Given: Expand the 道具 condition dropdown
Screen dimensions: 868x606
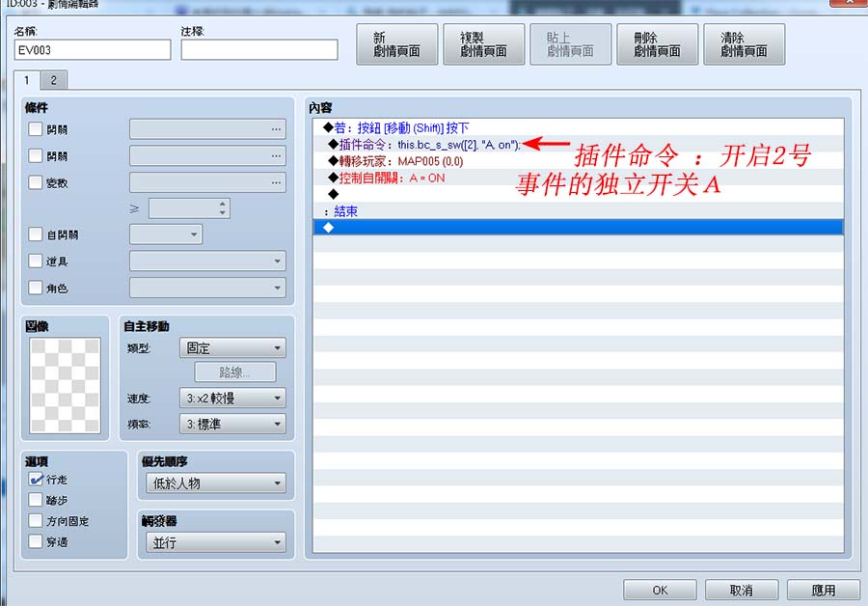Looking at the screenshot, I should (207, 261).
